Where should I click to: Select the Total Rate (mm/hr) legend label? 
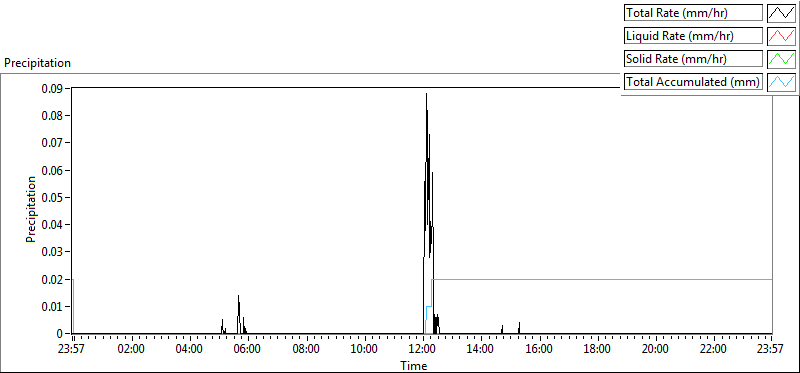pos(693,13)
